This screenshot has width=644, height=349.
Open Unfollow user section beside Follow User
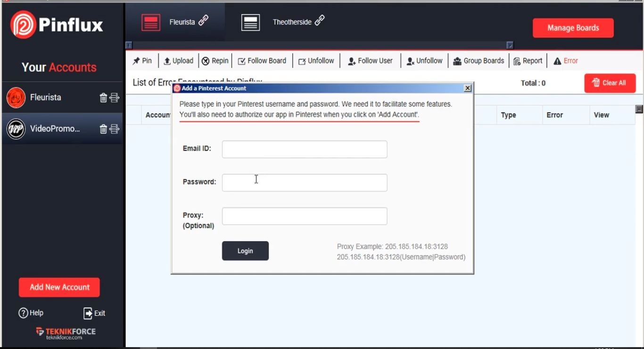pos(424,61)
